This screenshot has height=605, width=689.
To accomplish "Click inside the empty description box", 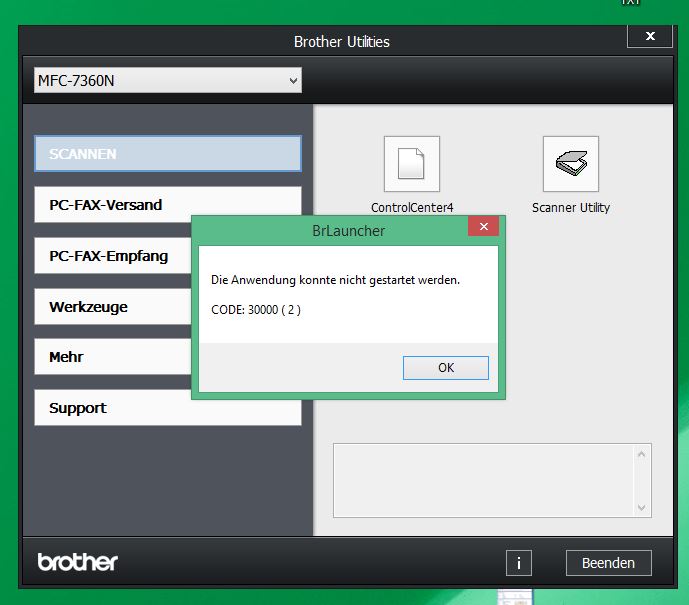I will point(483,481).
